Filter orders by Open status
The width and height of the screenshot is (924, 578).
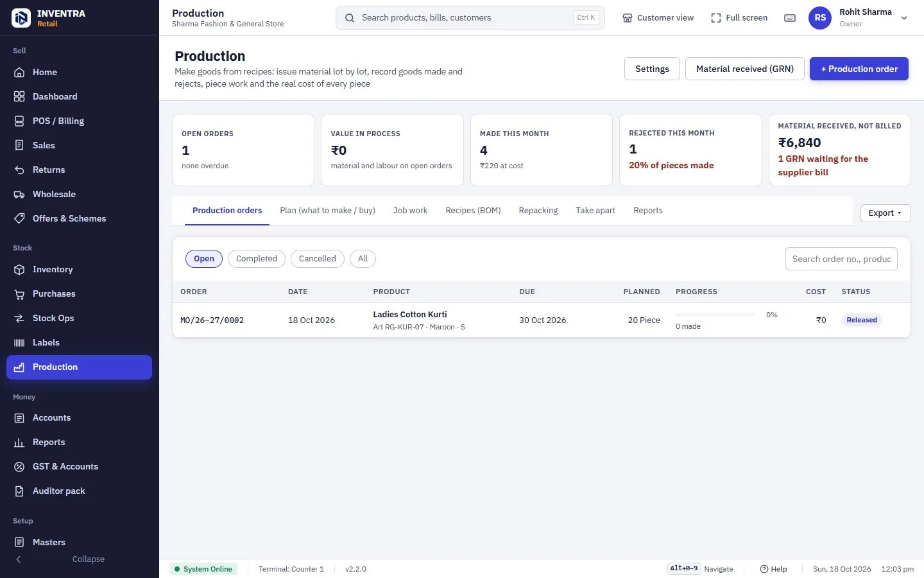[x=204, y=259]
